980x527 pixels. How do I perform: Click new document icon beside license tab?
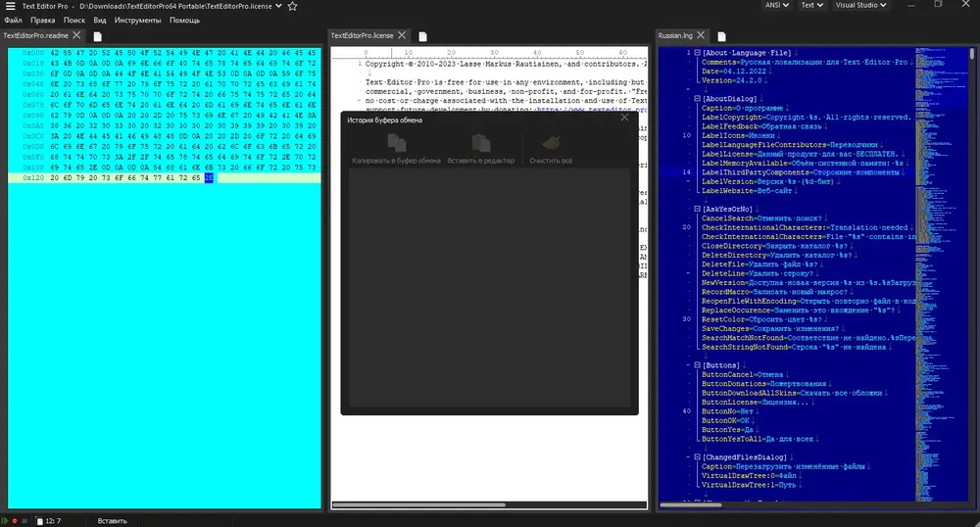pos(422,36)
